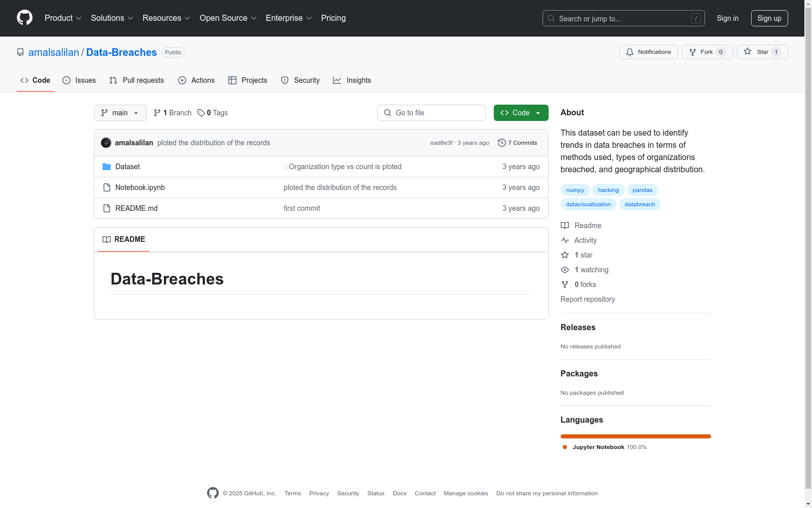Switch to the Pull requests tab

(x=137, y=80)
